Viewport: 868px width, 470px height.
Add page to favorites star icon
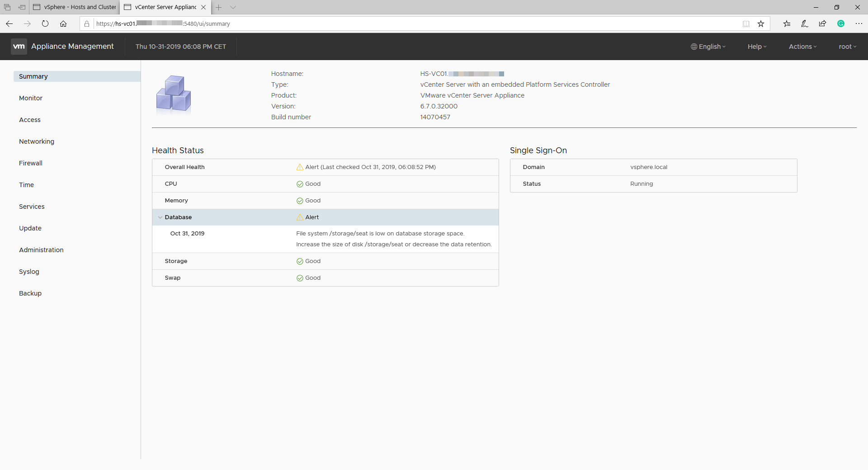click(761, 23)
